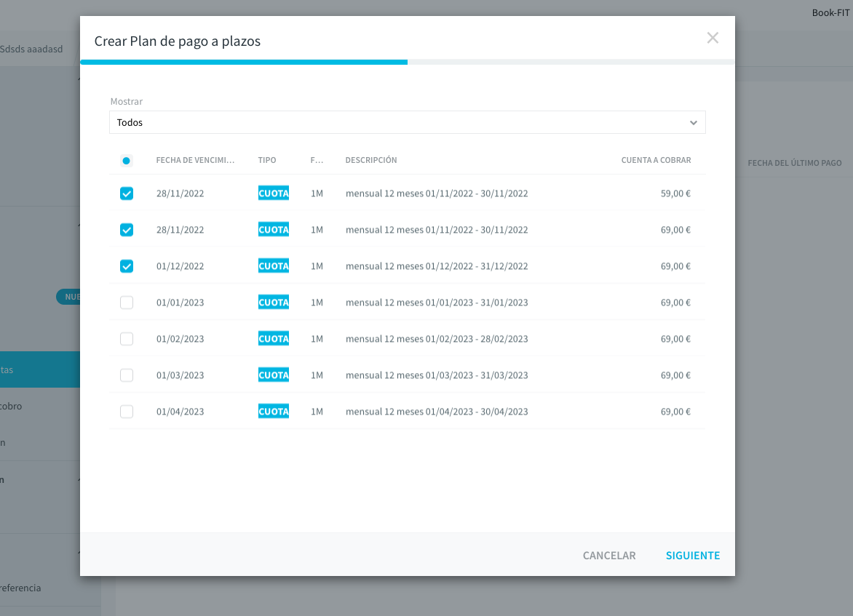The height and width of the screenshot is (616, 853).
Task: Click the installment plan progress bar
Action: [408, 62]
